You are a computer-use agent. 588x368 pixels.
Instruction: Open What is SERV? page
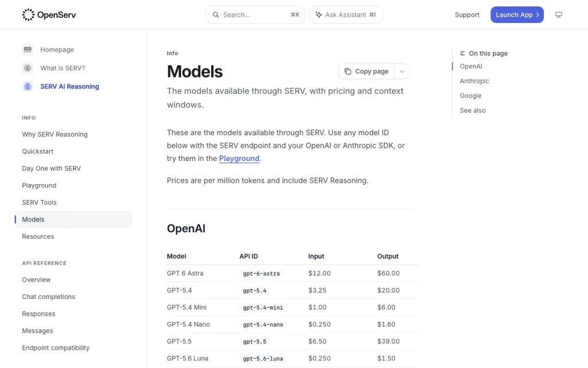point(63,68)
